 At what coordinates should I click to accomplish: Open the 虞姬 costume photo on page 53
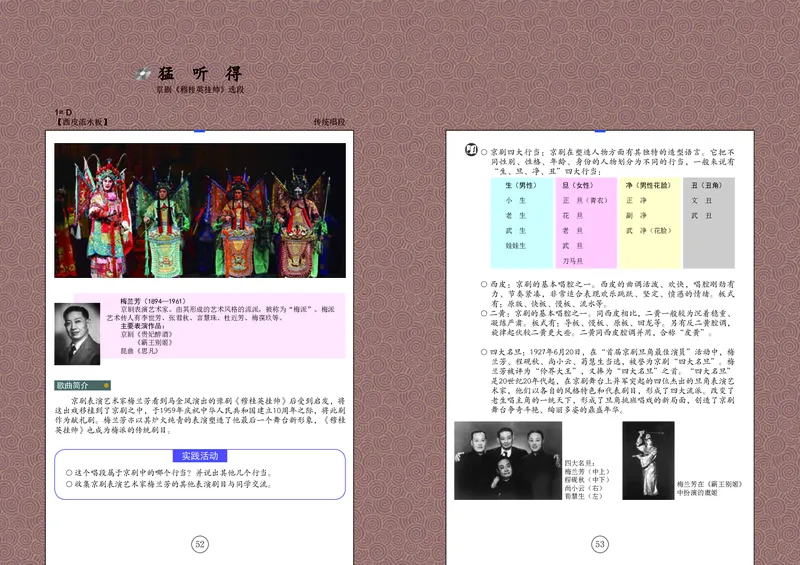(x=648, y=460)
